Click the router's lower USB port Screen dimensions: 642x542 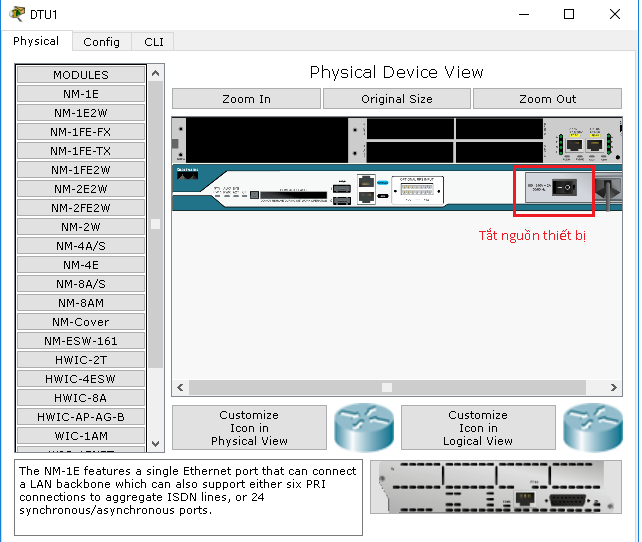pos(341,201)
